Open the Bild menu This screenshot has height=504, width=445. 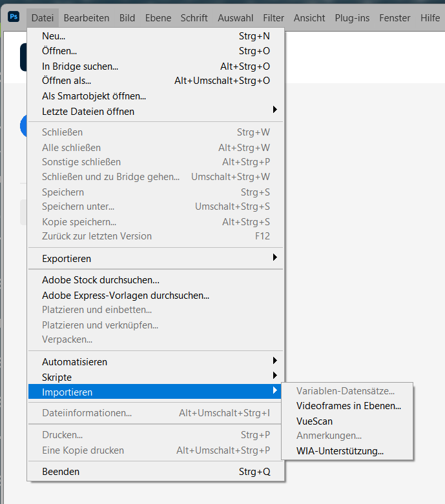[x=127, y=17]
